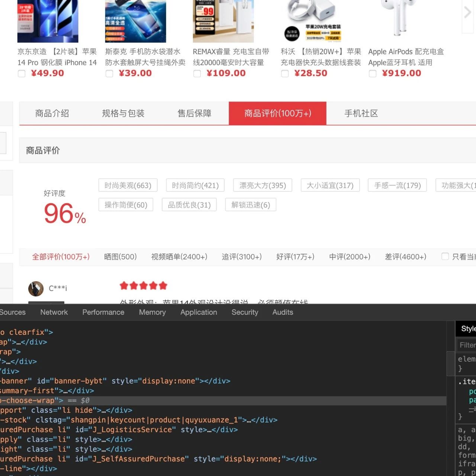Filter reviews by tag 操作简便(60)
476x476 pixels.
(x=126, y=205)
